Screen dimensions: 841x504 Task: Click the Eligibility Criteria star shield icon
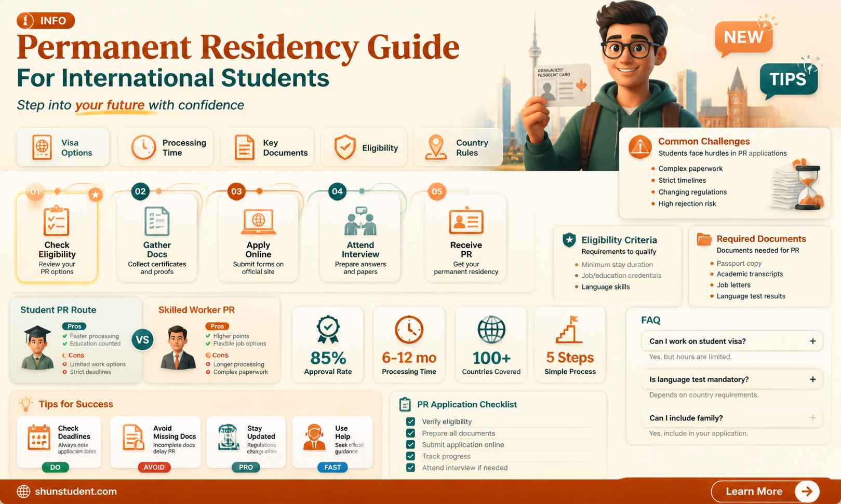569,240
